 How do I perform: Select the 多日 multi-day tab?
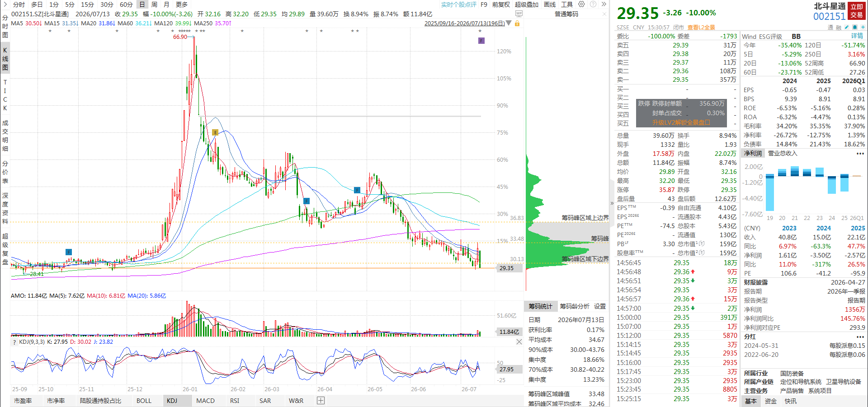pyautogui.click(x=37, y=5)
